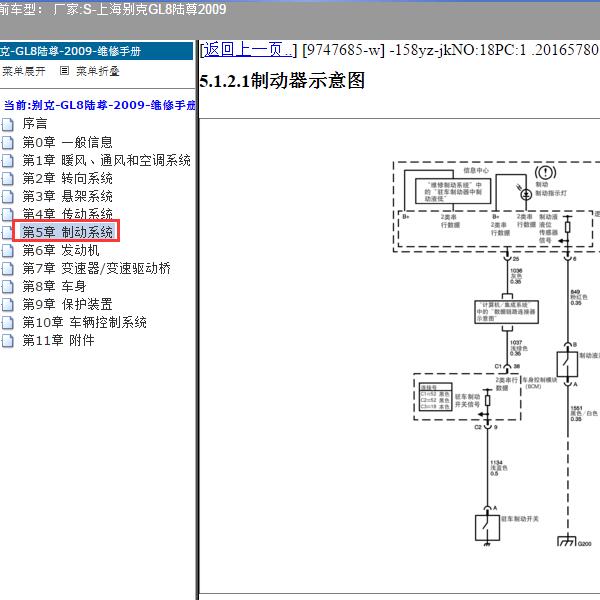
Task: Select 第5章 制动系统
Action: (x=67, y=232)
